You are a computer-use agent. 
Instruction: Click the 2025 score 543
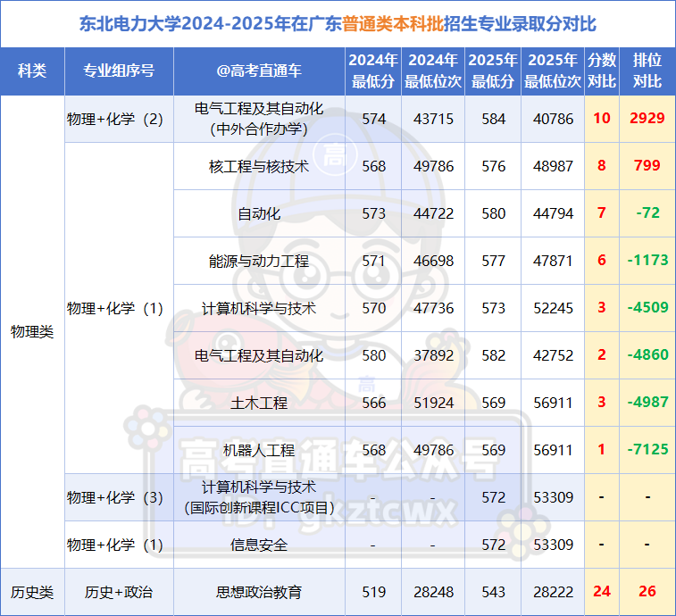(493, 592)
